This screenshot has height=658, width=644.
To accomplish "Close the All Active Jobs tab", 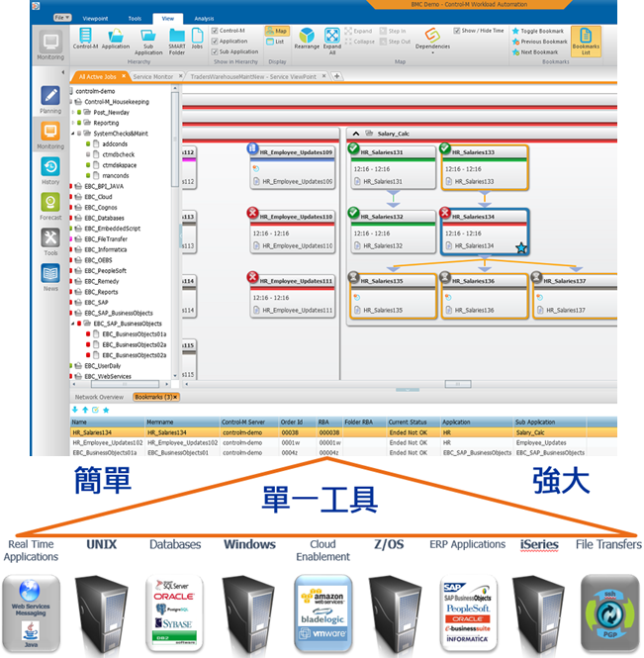I will [x=124, y=76].
